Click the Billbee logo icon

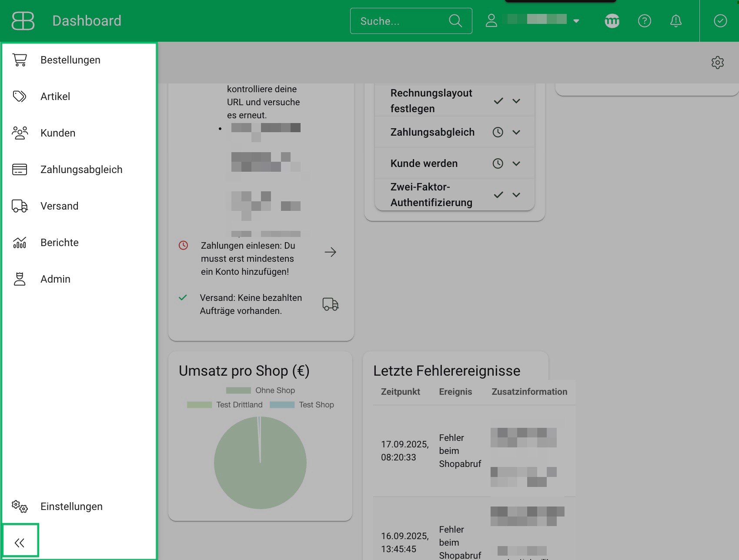pos(23,21)
